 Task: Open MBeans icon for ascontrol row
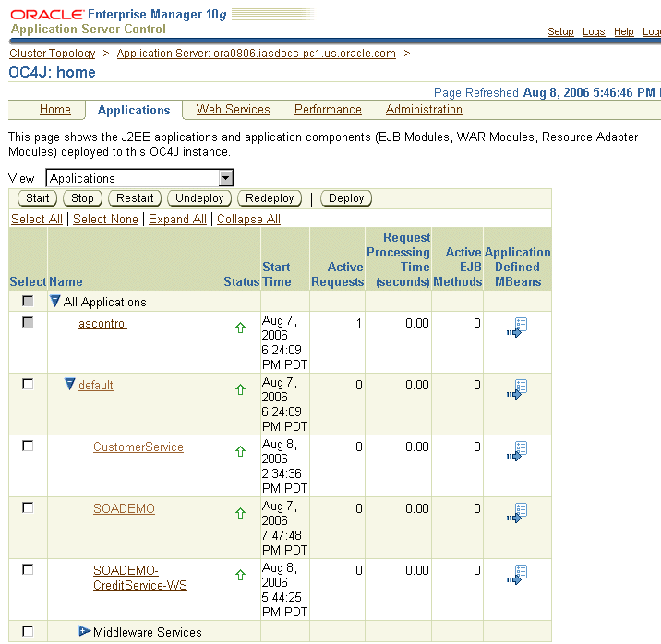(x=517, y=328)
